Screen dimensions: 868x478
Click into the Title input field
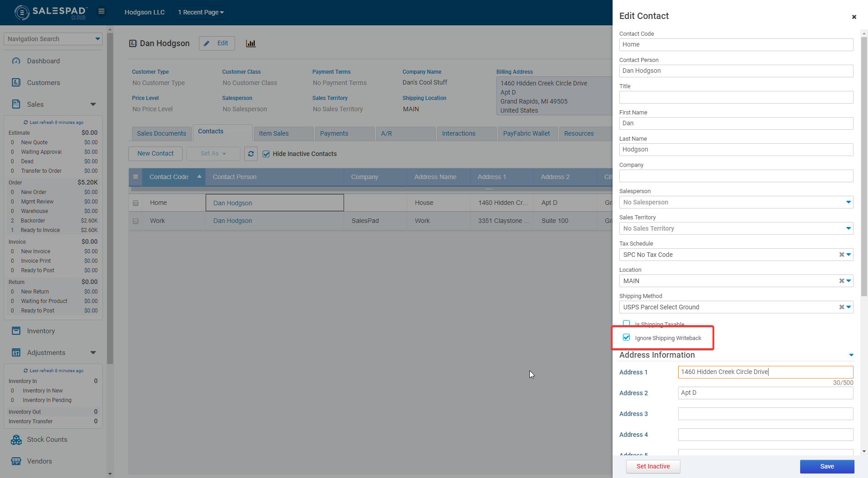[736, 97]
